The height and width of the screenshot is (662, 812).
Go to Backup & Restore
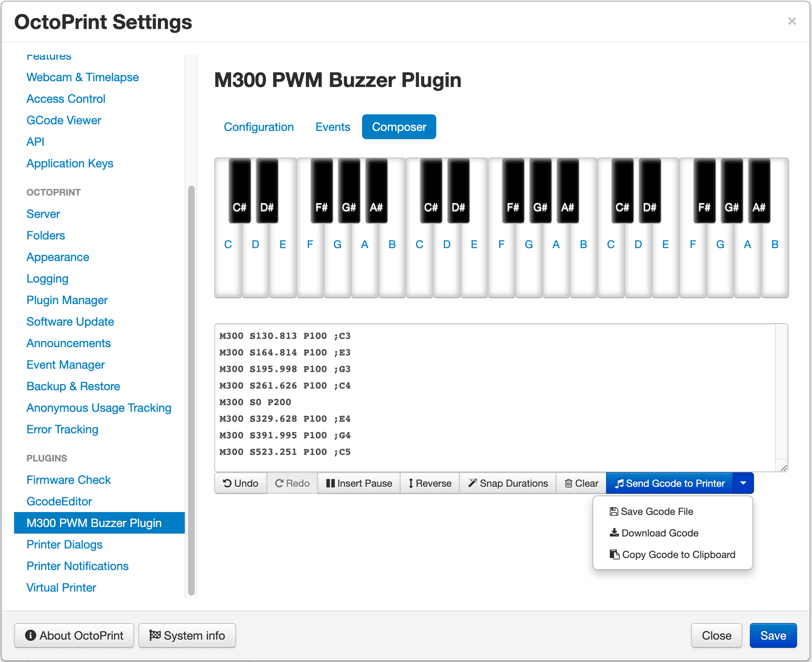click(x=73, y=387)
